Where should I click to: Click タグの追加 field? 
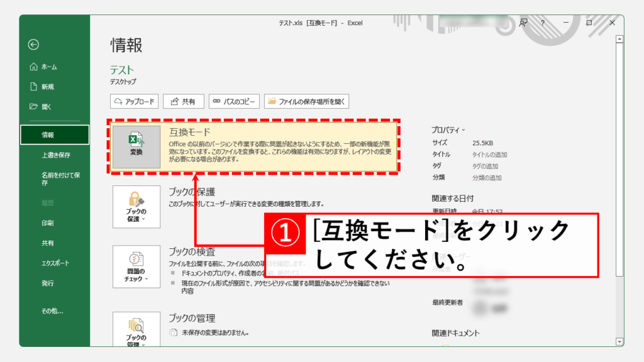pyautogui.click(x=485, y=166)
